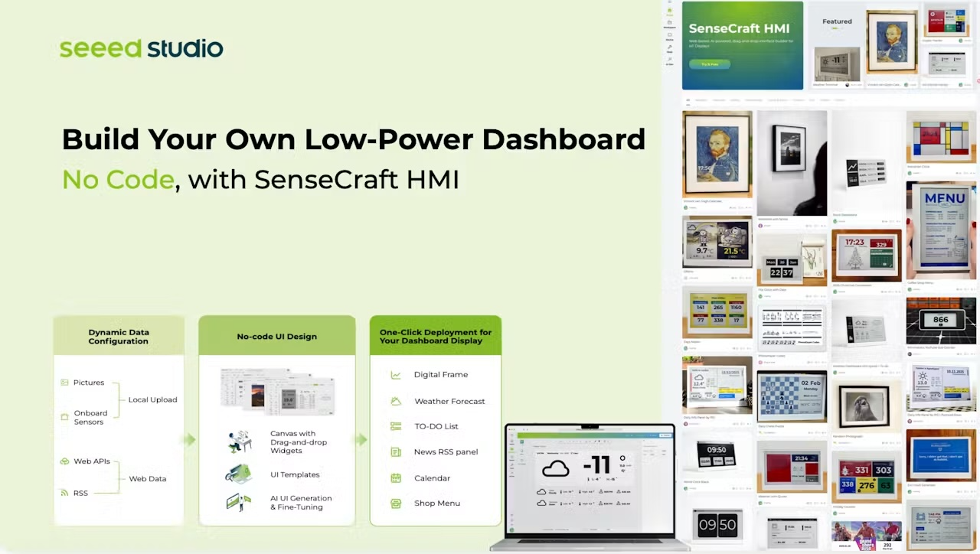Open AI Gen in SenseCraft sidebar

[669, 61]
